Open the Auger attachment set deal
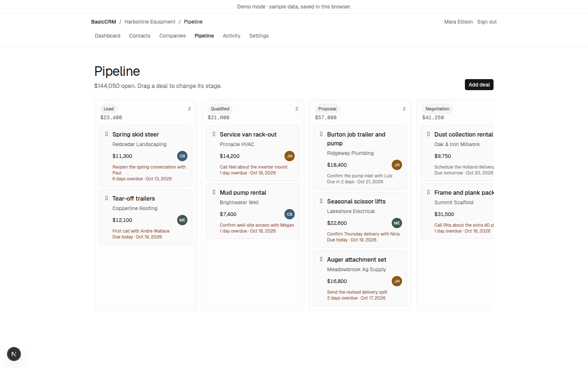This screenshot has width=588, height=368. 356,259
